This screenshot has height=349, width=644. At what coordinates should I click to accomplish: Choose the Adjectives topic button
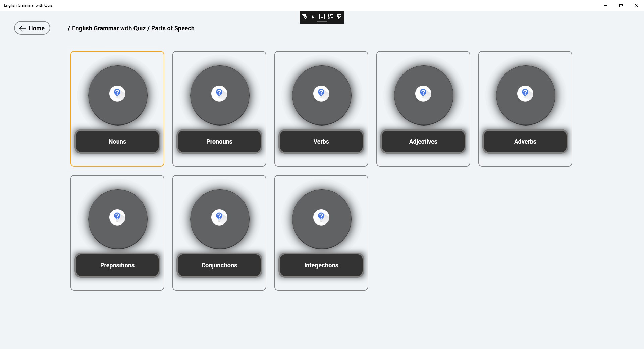point(423,142)
